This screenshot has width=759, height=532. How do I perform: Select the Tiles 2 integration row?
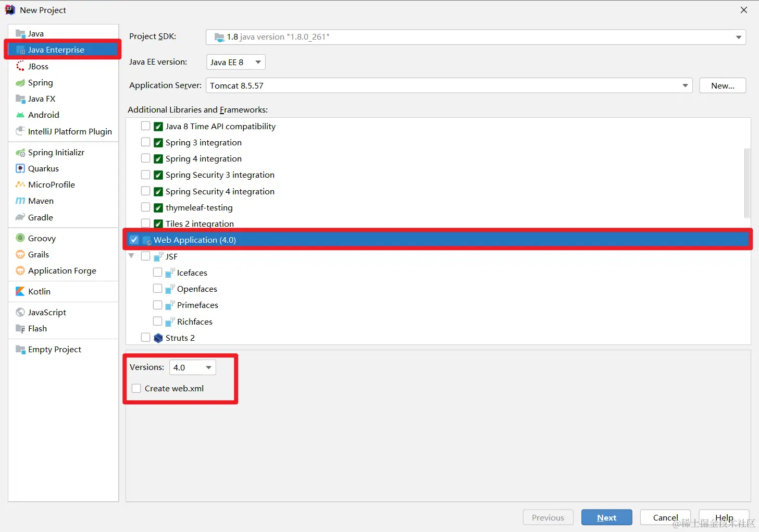(438, 224)
